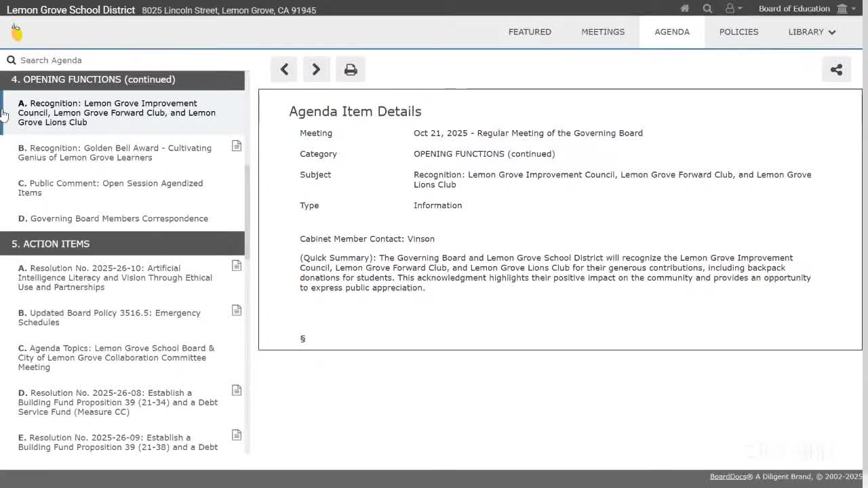Open attachment icon for Golden Bell Award item
This screenshot has width=868, height=488.
237,146
